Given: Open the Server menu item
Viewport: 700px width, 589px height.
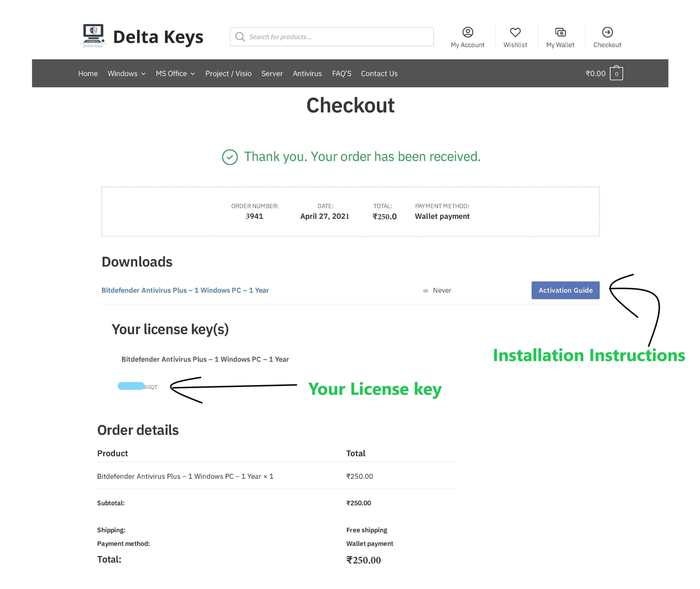Looking at the screenshot, I should [272, 74].
